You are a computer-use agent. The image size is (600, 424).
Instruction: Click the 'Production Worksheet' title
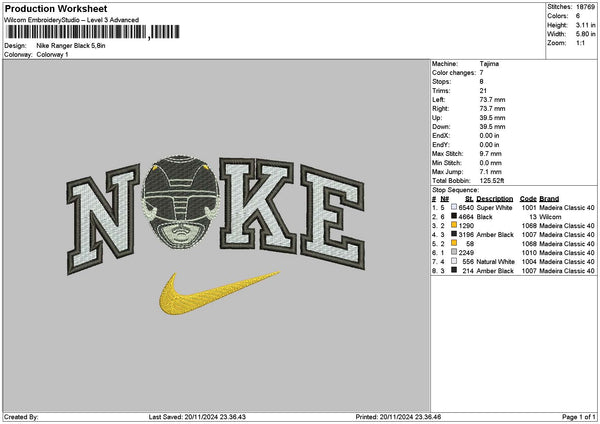coord(56,9)
